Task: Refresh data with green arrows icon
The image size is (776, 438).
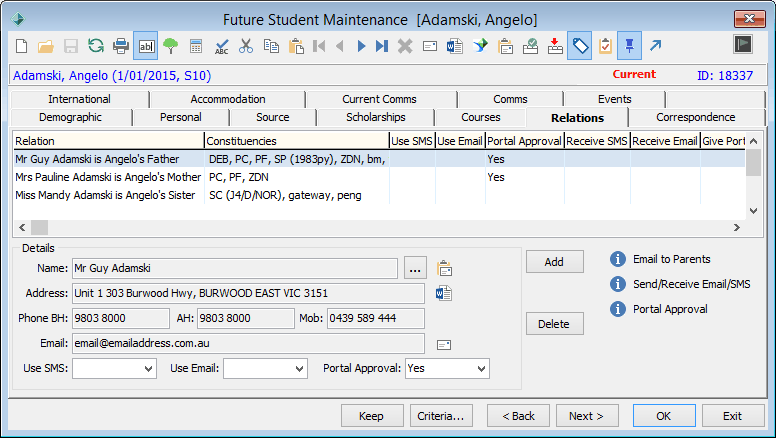Action: pos(96,46)
